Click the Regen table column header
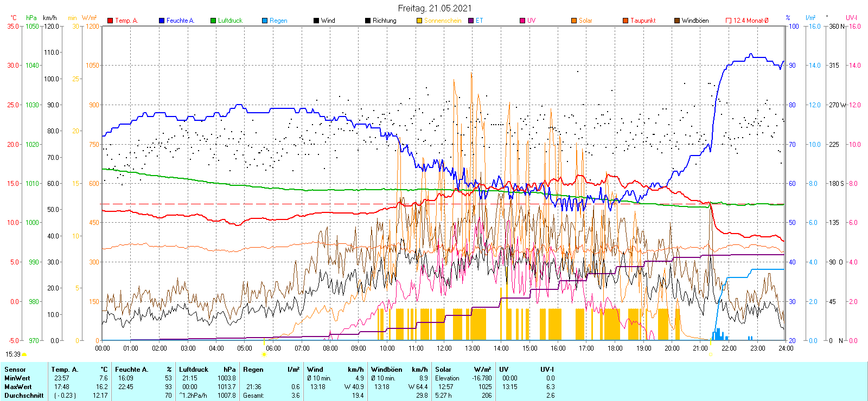Viewport: 868px width, 401px height. point(253,370)
